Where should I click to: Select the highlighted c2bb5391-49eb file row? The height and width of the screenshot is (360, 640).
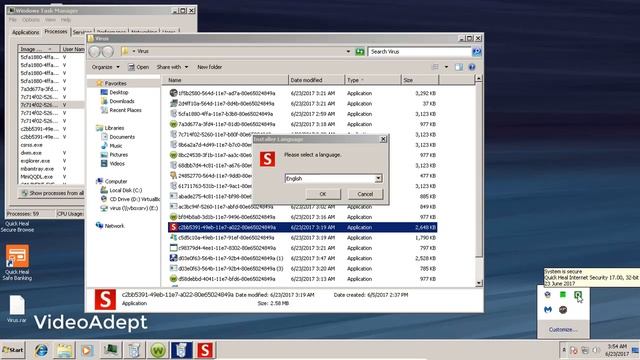point(302,227)
